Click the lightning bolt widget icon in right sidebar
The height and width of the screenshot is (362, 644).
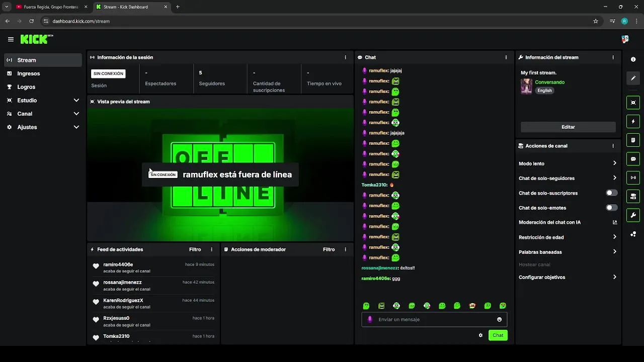click(x=633, y=121)
